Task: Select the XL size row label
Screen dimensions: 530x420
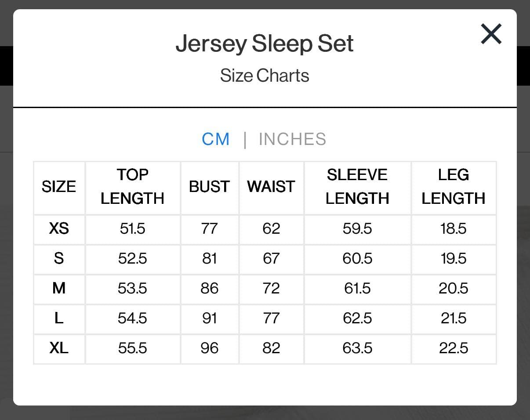Action: pyautogui.click(x=59, y=348)
